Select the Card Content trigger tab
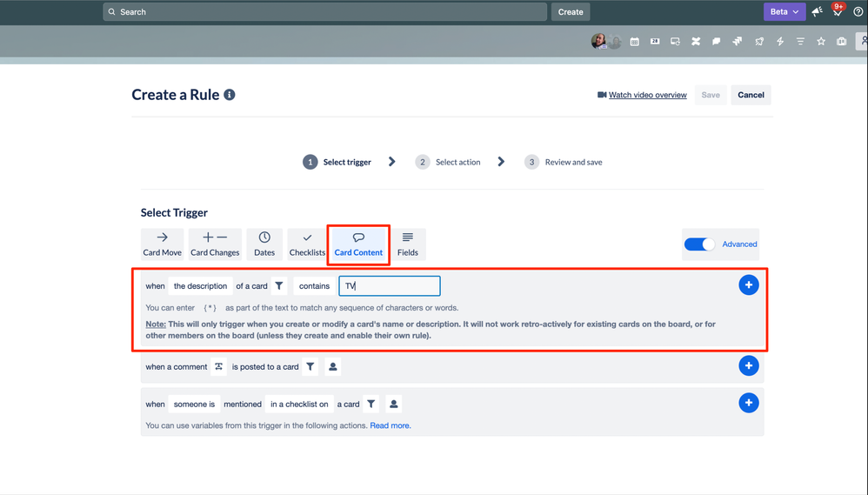Screen dimensions: 868x495 [358, 244]
